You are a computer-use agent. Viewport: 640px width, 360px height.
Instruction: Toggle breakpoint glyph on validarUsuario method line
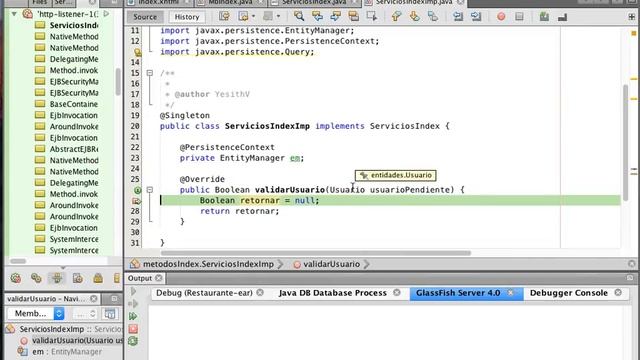click(138, 190)
